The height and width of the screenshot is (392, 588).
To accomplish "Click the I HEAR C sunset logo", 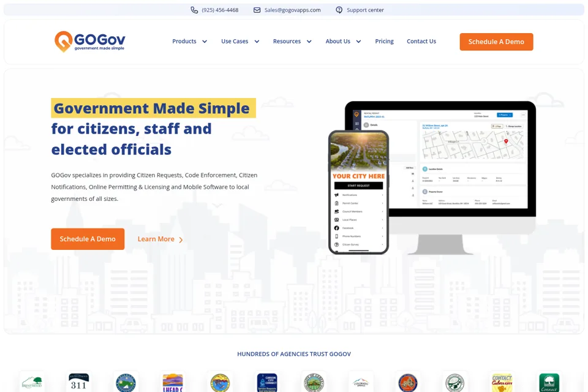I will pyautogui.click(x=173, y=383).
